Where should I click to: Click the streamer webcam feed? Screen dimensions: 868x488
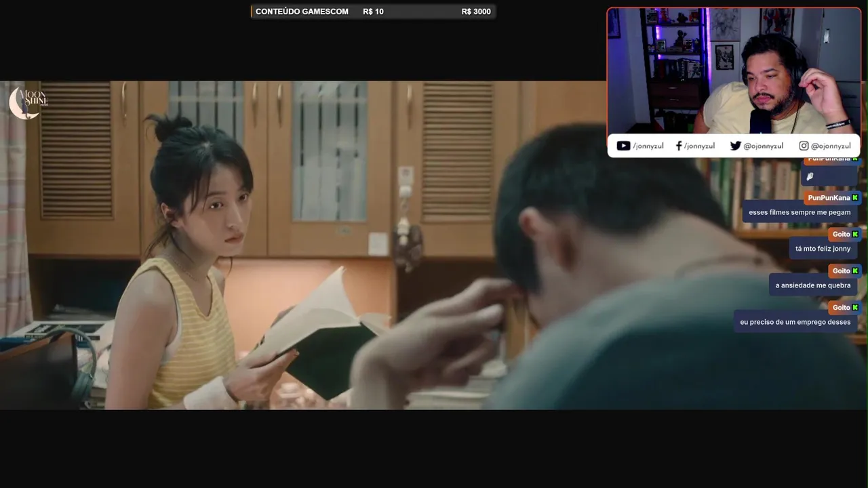pyautogui.click(x=734, y=70)
